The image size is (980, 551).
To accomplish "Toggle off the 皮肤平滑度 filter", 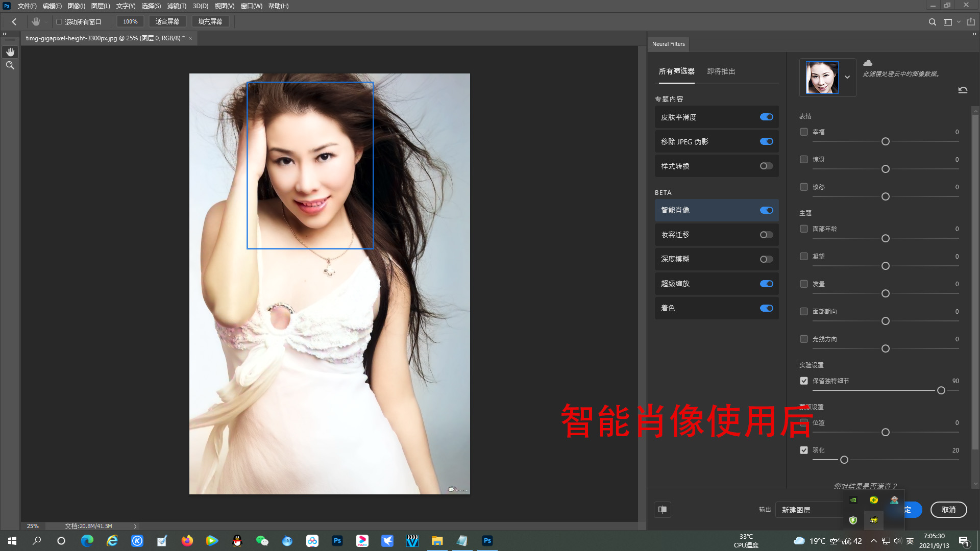I will pyautogui.click(x=766, y=117).
